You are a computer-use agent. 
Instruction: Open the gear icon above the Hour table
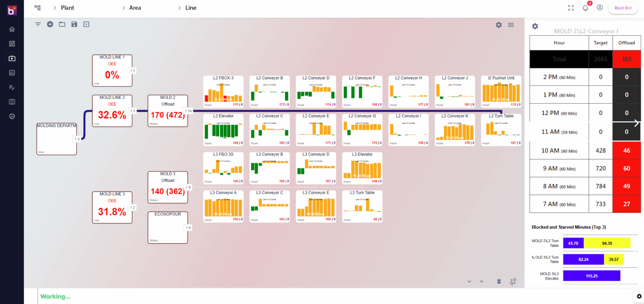tap(535, 26)
